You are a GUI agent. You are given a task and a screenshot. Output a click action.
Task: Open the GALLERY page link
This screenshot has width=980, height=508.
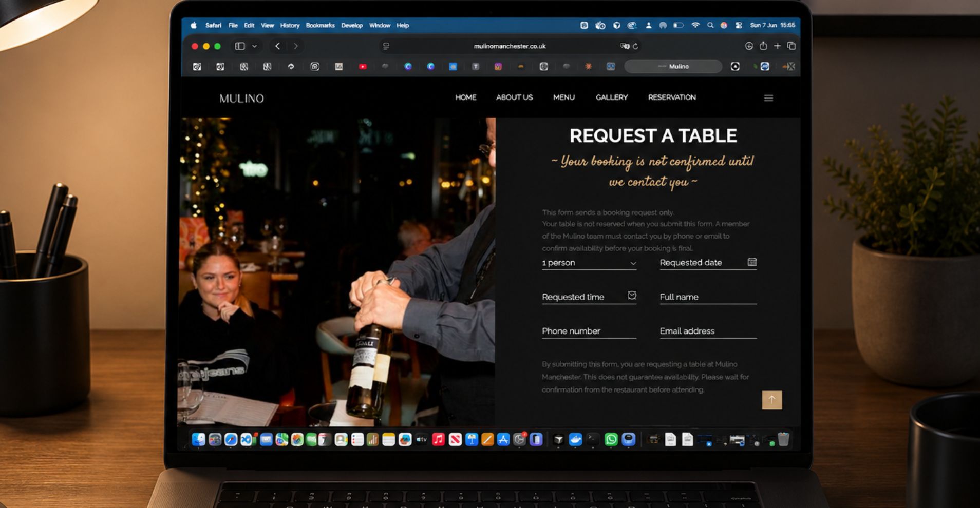click(x=611, y=97)
